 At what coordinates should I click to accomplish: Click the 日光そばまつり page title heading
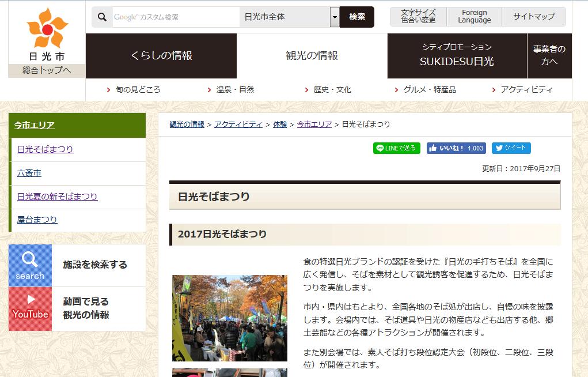click(214, 197)
